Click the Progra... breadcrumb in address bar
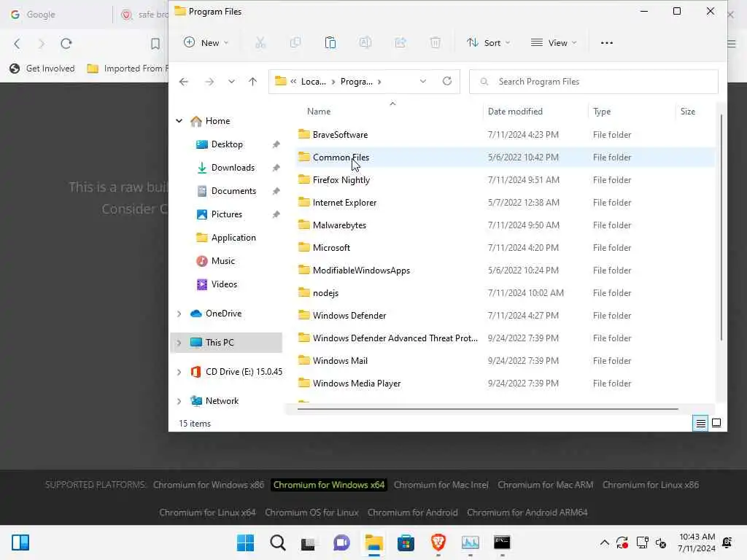This screenshot has width=747, height=560. pos(356,82)
